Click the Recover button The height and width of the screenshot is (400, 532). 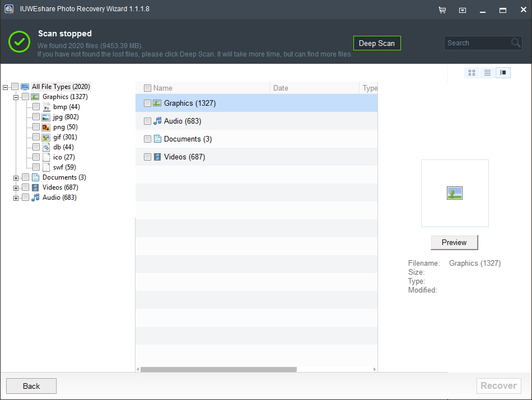498,386
